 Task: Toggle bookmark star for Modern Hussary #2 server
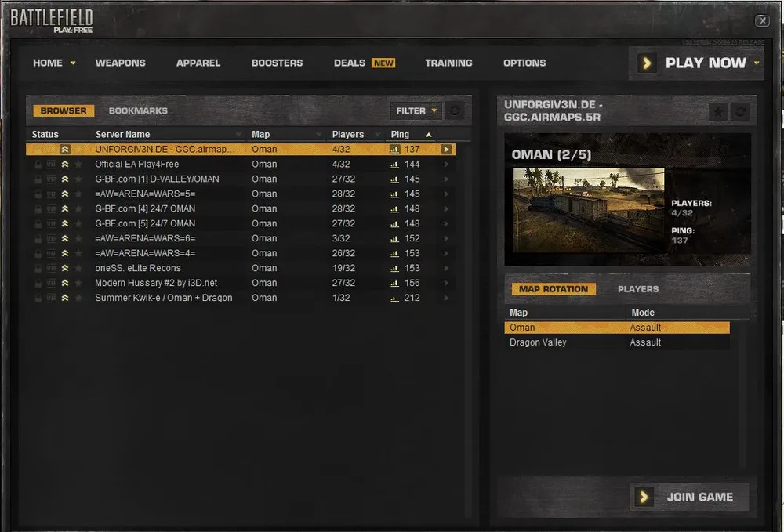78,283
